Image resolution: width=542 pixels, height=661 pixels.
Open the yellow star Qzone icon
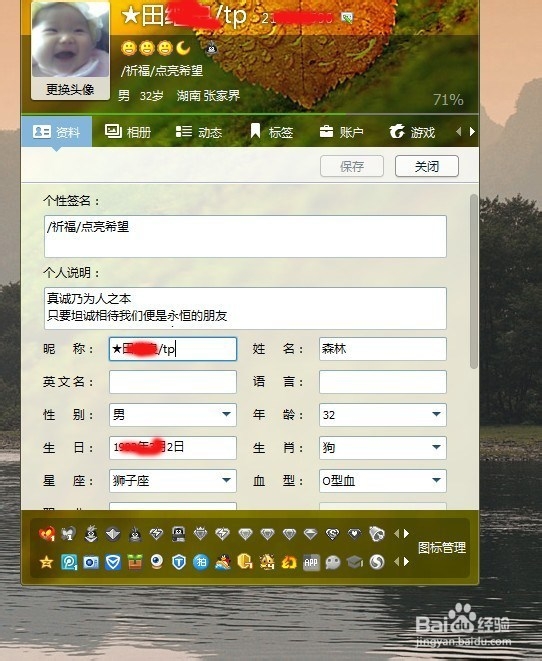click(46, 562)
